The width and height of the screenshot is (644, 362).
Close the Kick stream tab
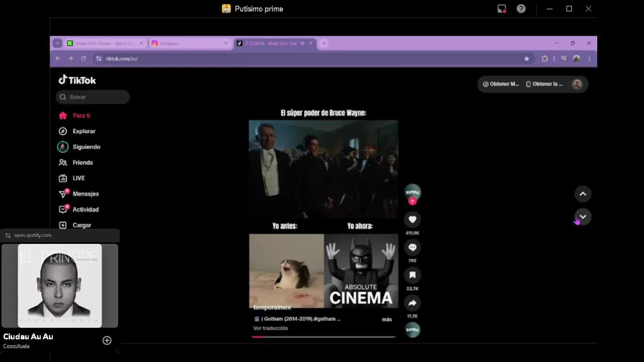click(141, 43)
